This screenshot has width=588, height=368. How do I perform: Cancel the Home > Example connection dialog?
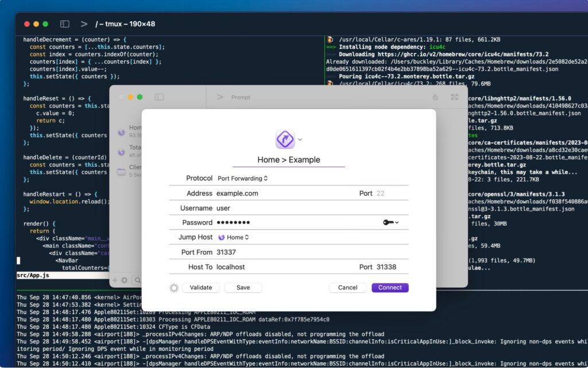tap(347, 288)
